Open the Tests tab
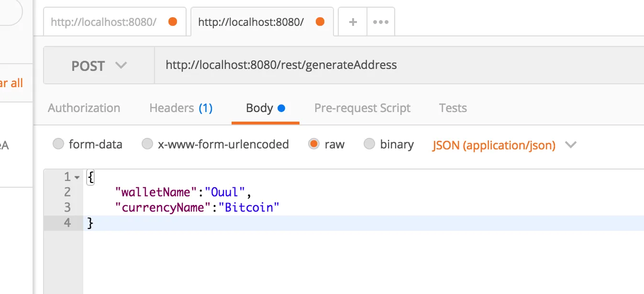Image resolution: width=644 pixels, height=294 pixels. 453,108
